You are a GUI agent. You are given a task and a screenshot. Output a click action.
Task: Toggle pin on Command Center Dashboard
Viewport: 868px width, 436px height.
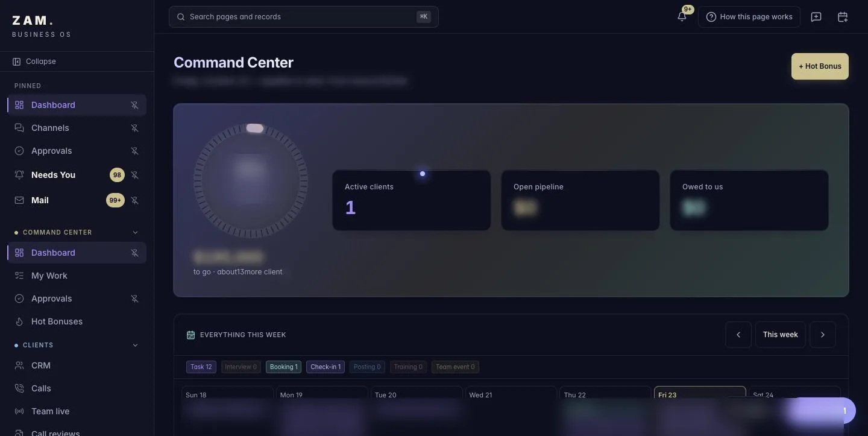coord(135,253)
